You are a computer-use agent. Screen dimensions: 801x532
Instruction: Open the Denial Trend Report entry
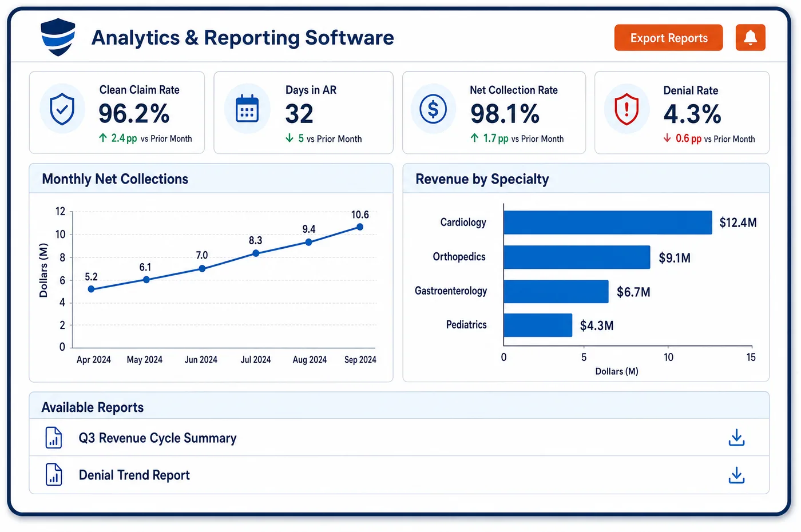point(399,475)
